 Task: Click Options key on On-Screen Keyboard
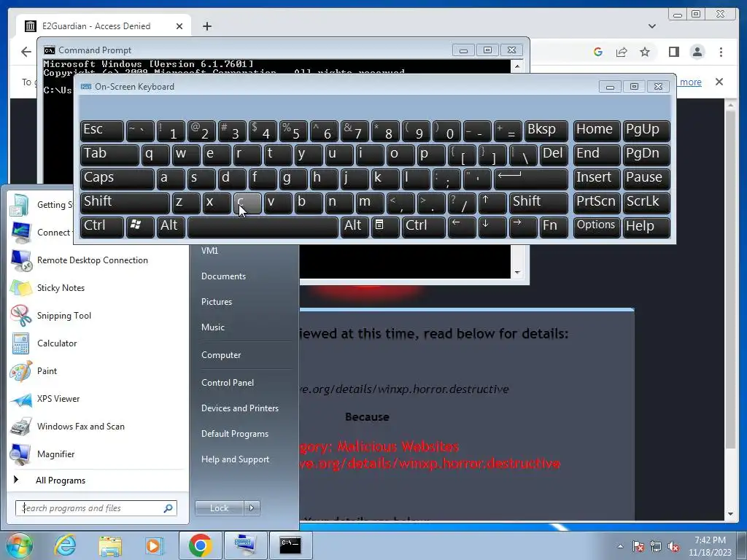597,227
